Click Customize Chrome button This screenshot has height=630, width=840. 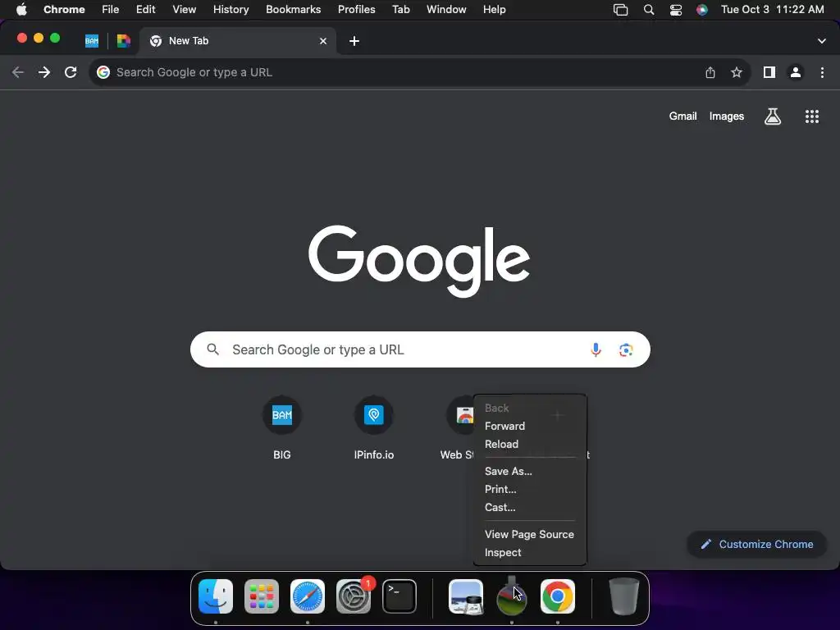pos(756,545)
